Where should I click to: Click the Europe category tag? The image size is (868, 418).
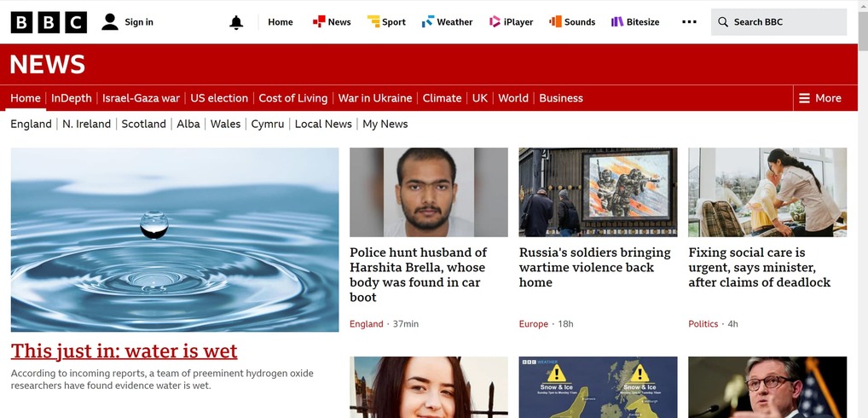pos(534,324)
